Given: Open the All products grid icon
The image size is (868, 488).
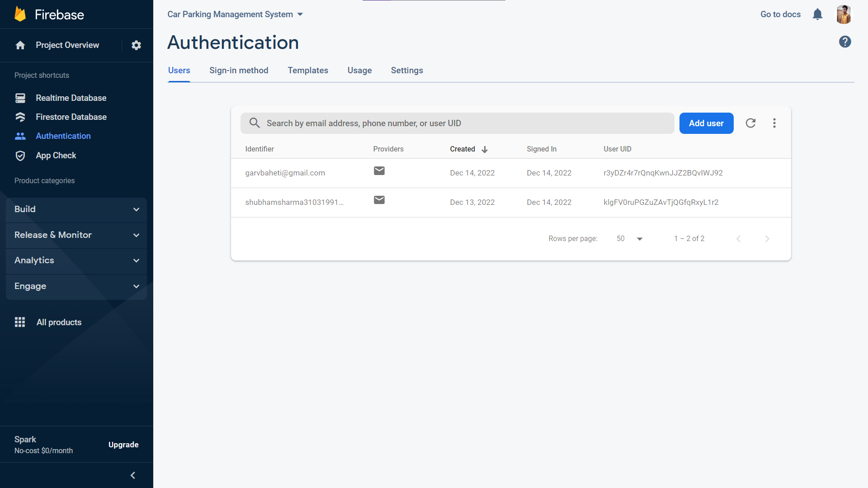Looking at the screenshot, I should [20, 322].
